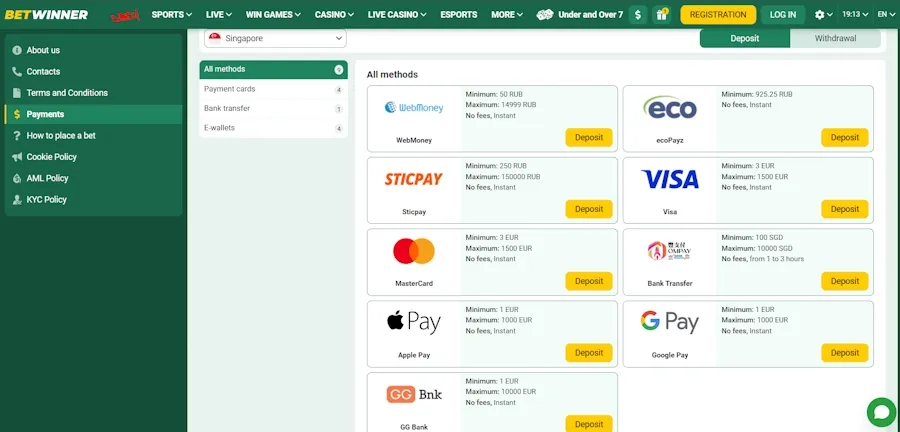Click the question mark icon for How to place a bet
This screenshot has width=900, height=432.
[x=17, y=135]
